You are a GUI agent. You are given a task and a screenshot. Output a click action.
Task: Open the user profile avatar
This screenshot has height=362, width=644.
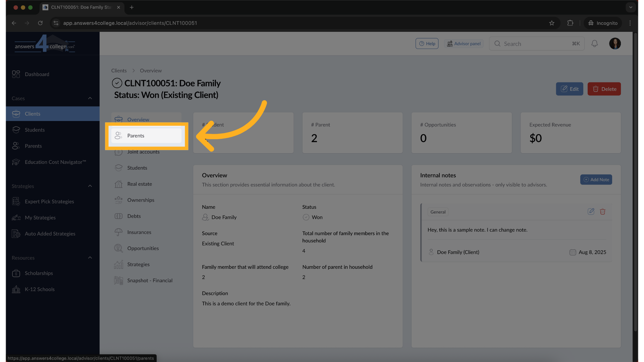(615, 44)
